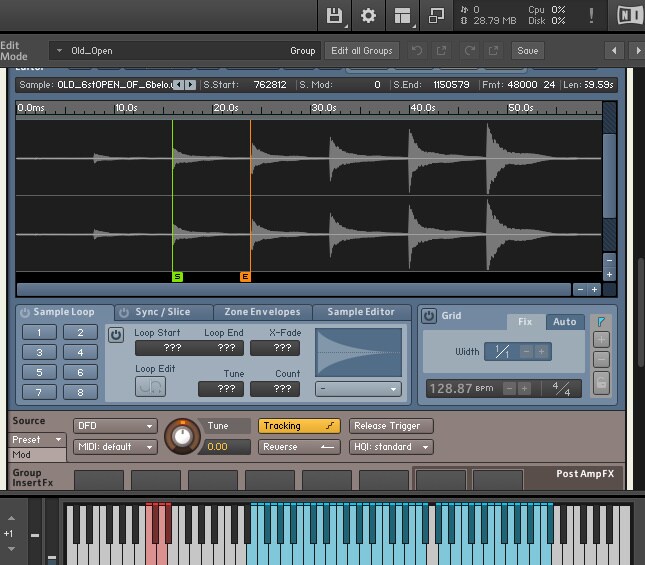The image size is (645, 565).
Task: Toggle the loop section power button
Action: click(x=116, y=335)
